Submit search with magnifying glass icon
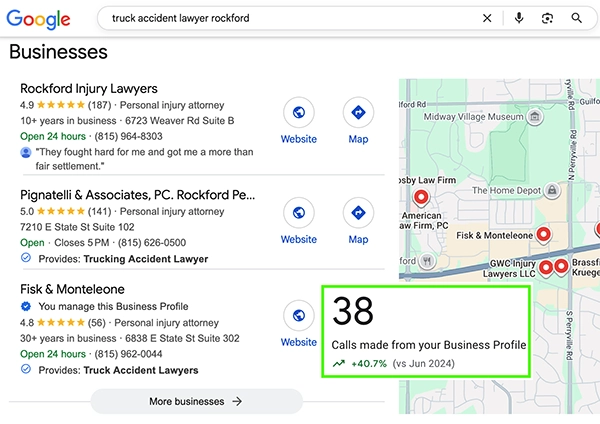600x424 pixels. click(x=576, y=18)
